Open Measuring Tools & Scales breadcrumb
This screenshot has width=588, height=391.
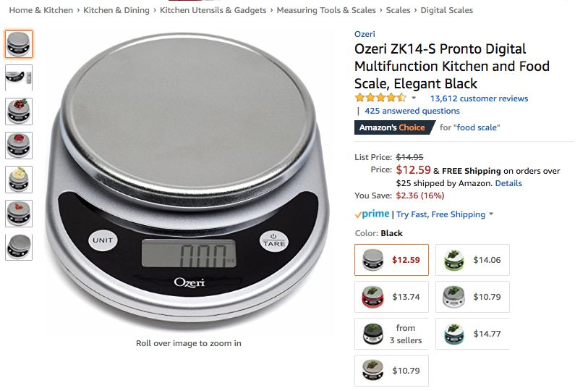326,10
